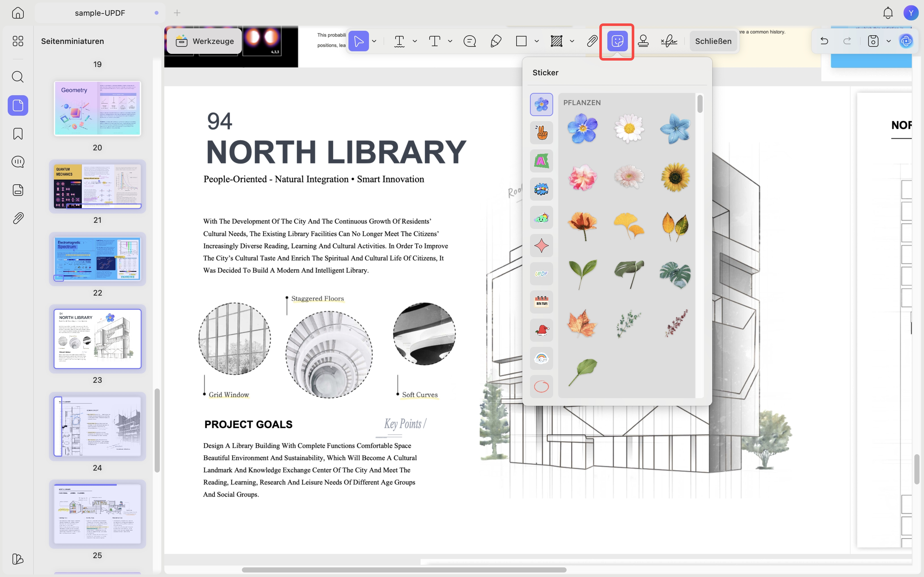Screen dimensions: 924x577
Task: Select the Pencil drawing tool
Action: [496, 41]
